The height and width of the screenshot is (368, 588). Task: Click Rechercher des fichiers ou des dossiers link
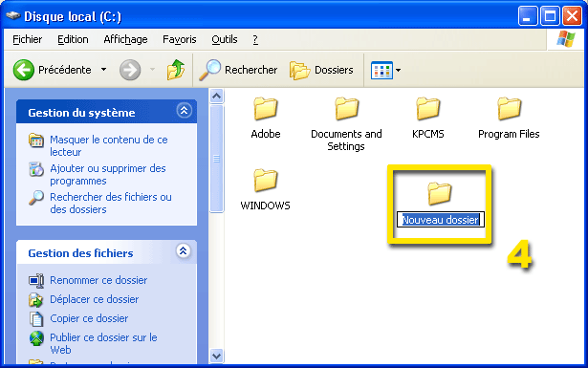click(x=111, y=203)
